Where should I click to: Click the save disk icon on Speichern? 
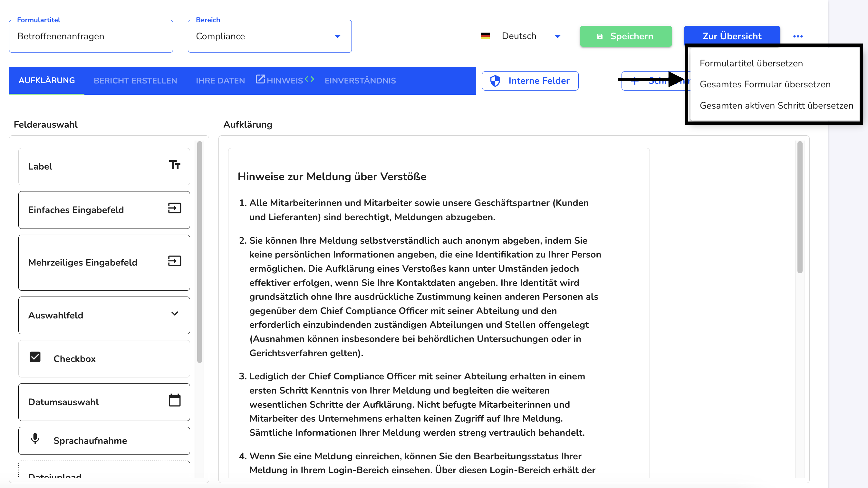click(599, 36)
